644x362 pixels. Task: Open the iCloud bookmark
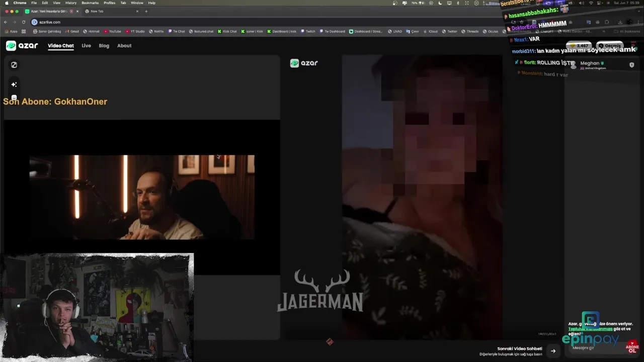click(430, 31)
